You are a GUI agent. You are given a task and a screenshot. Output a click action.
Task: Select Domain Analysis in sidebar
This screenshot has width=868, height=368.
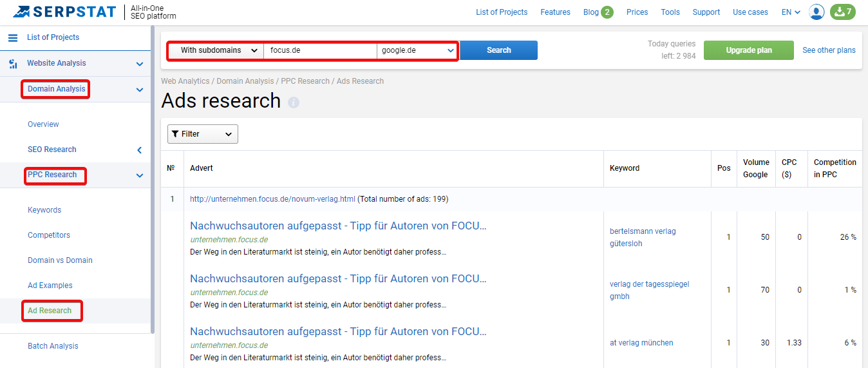point(56,89)
